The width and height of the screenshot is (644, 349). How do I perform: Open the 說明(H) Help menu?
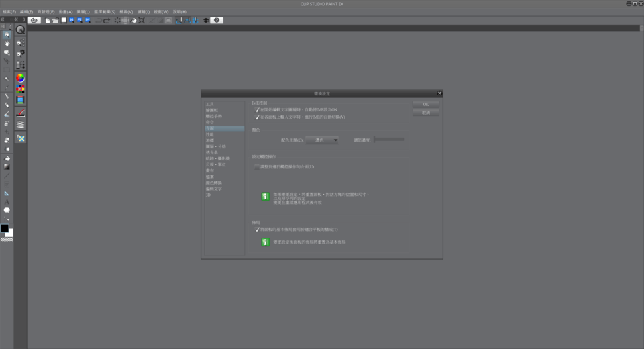click(x=180, y=12)
